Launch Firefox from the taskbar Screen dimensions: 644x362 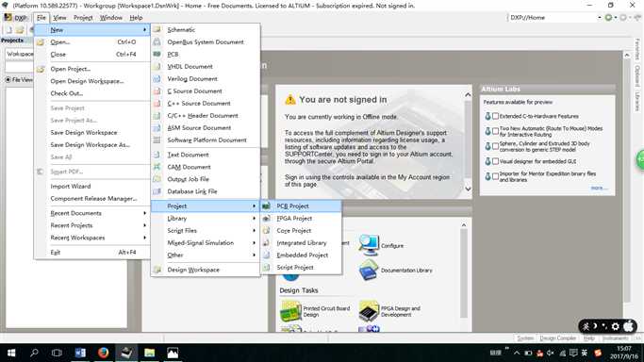pyautogui.click(x=103, y=353)
